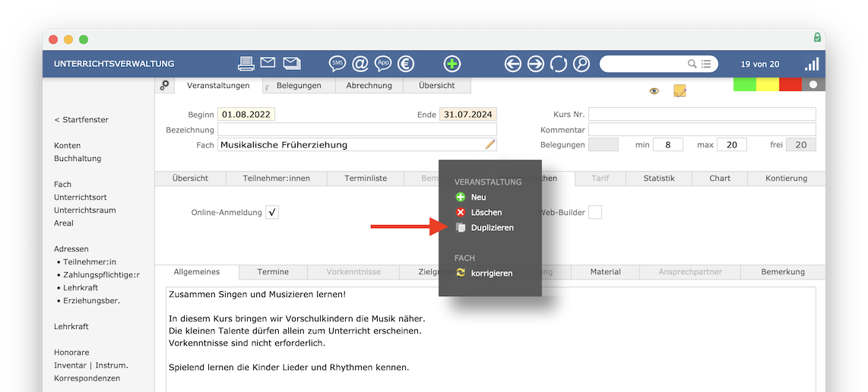Open the Euro billing icon
868x392 pixels.
pos(406,64)
